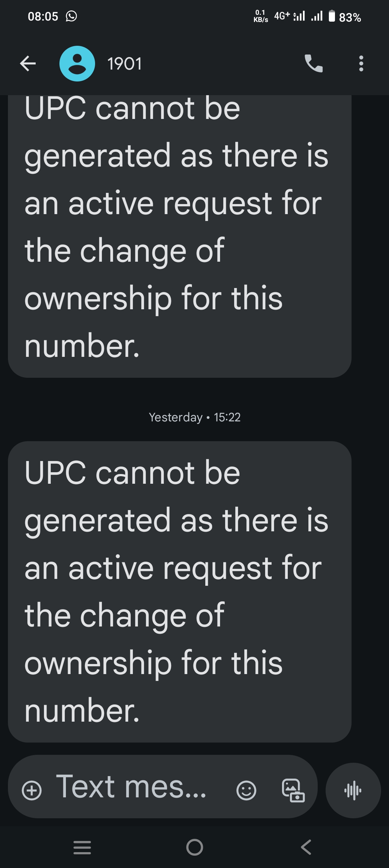Call 1901 with the phone icon
The image size is (389, 868).
tap(313, 64)
